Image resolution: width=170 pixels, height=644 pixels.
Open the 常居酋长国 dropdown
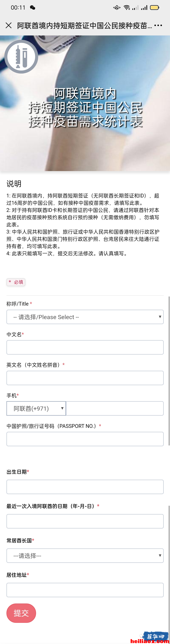click(x=85, y=555)
